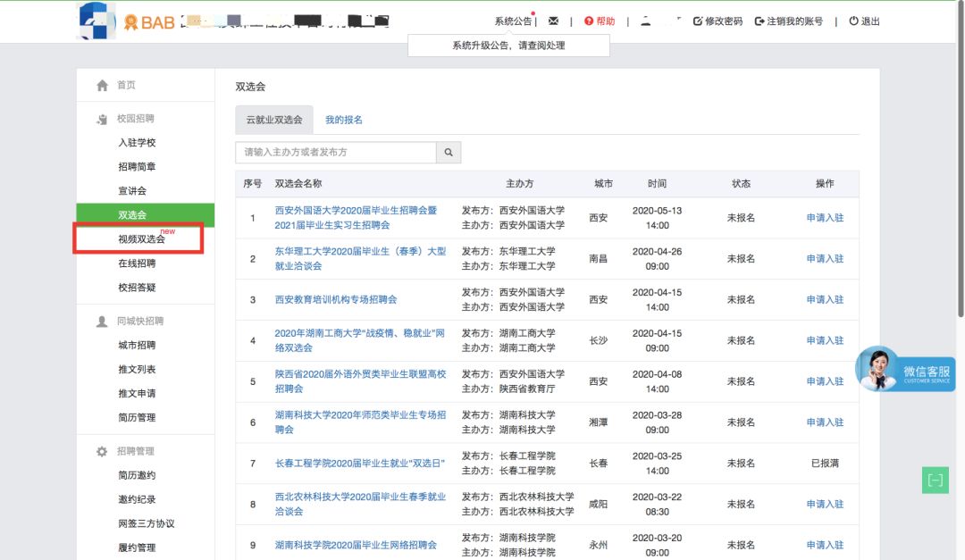The height and width of the screenshot is (560, 965).
Task: Open 长春工程学院2020届毕业生就业 event link
Action: click(x=360, y=464)
